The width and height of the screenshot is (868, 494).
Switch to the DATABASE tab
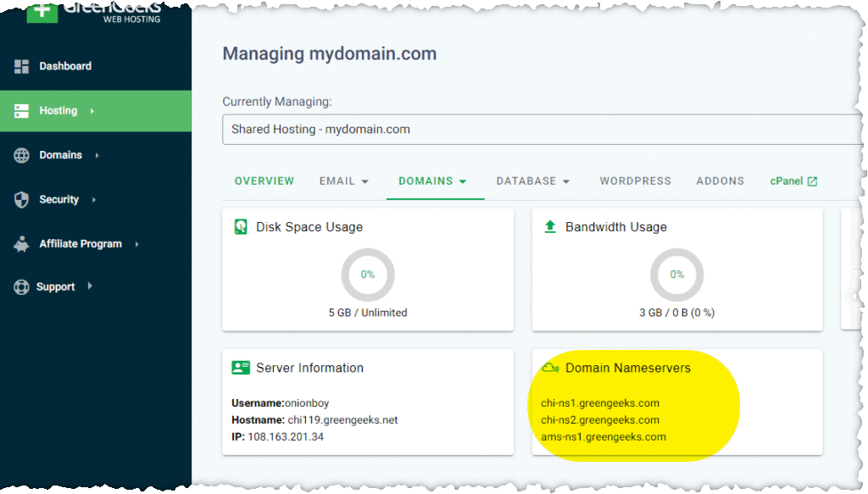point(526,181)
